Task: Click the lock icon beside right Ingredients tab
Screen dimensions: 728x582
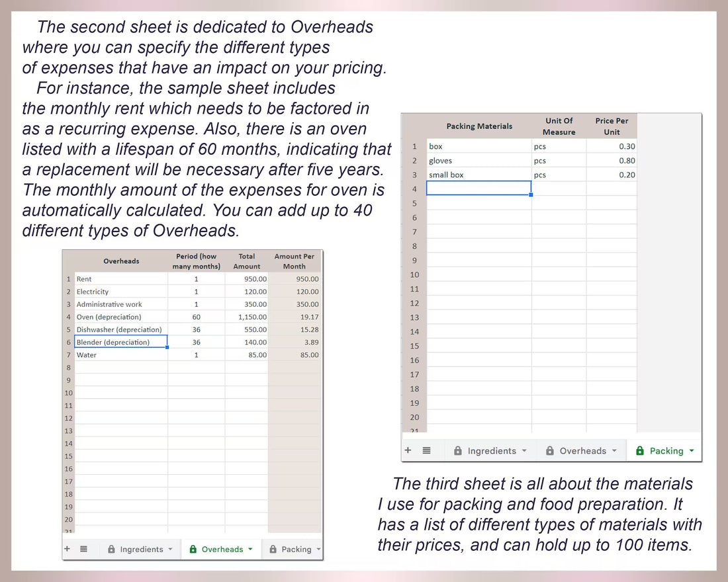Action: click(x=457, y=450)
